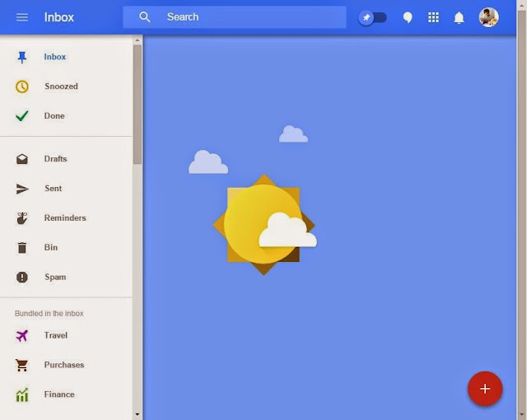Click the red compose plus button
This screenshot has height=420, width=527.
click(485, 389)
